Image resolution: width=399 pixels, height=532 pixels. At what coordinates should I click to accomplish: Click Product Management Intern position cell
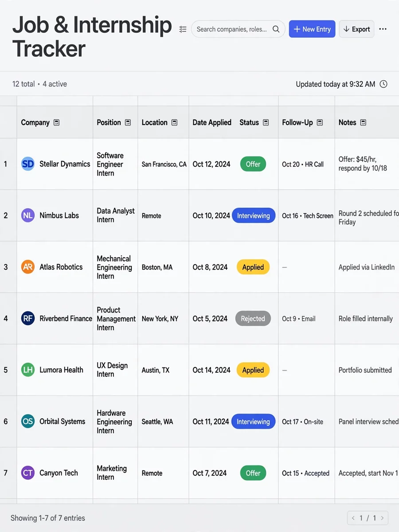[116, 318]
